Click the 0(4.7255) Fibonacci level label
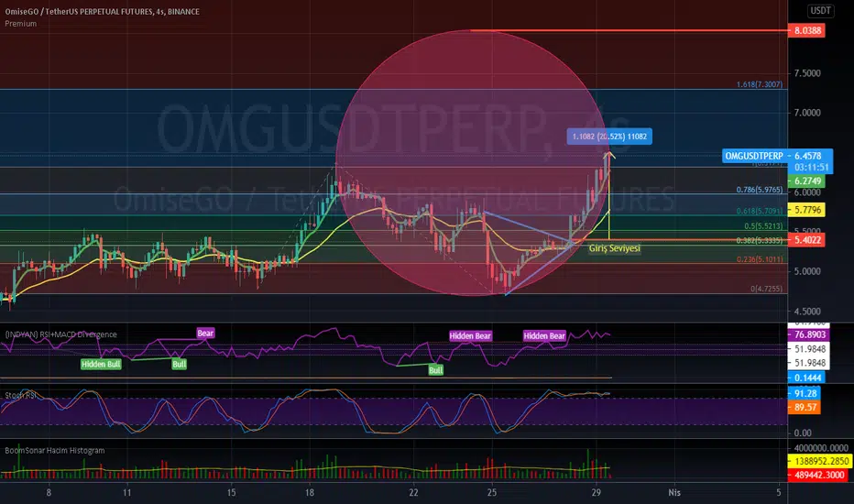Viewport: 854px width, 504px height. [x=766, y=289]
